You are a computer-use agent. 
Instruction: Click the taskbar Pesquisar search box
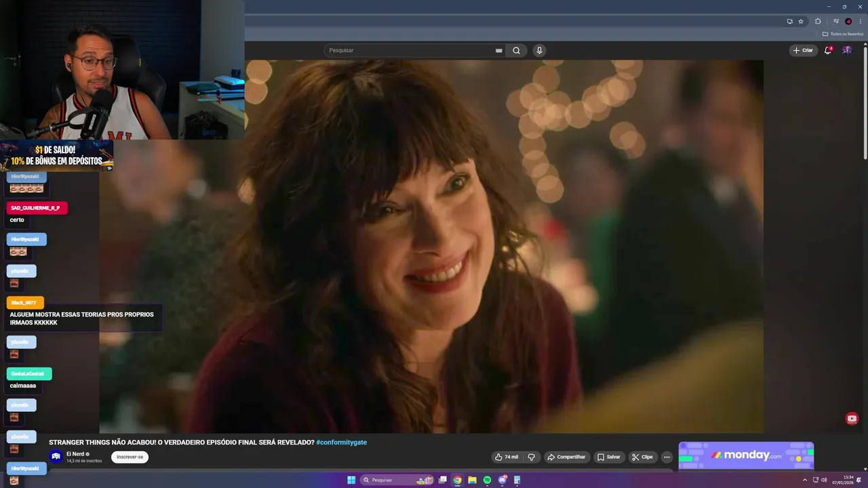(x=398, y=480)
